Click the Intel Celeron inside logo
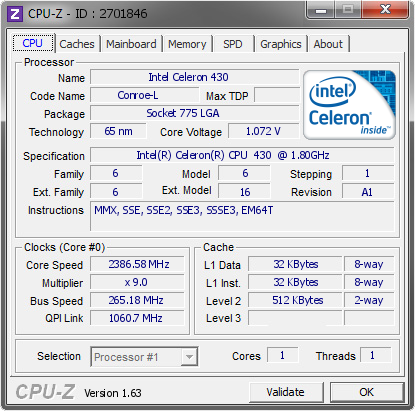The width and height of the screenshot is (415, 411). tap(349, 105)
